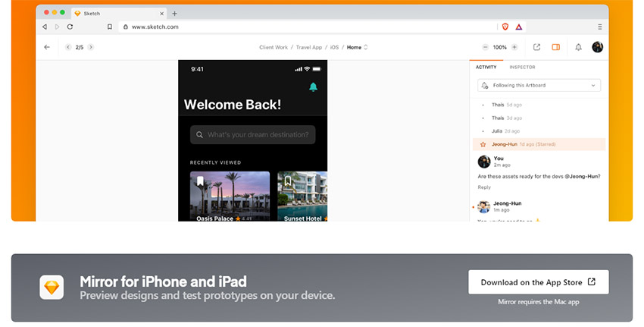Open Travel App breadcrumb
644x327 pixels.
tap(309, 47)
